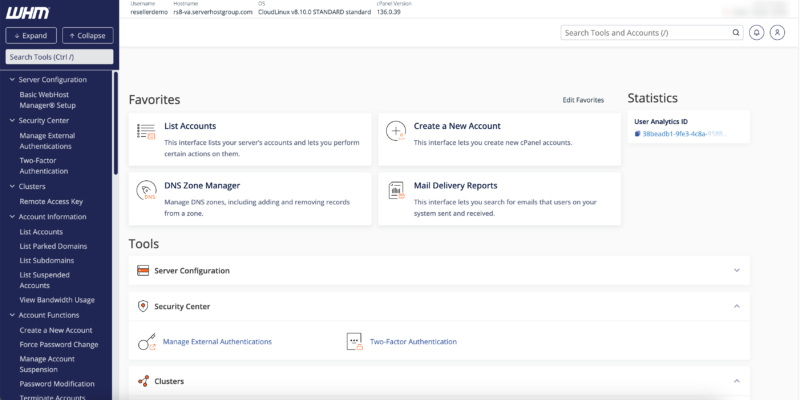800x400 pixels.
Task: Open List Suspended Accounts in sidebar
Action: (x=44, y=280)
